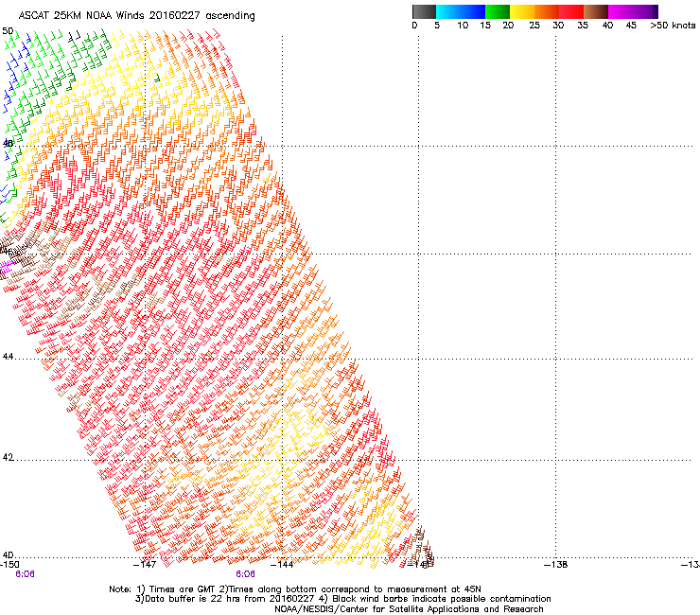The height and width of the screenshot is (615, 700).
Task: Click the title 'ASCAT 25KM NOAA Winds 20160227 ascending'
Action: pos(136,15)
